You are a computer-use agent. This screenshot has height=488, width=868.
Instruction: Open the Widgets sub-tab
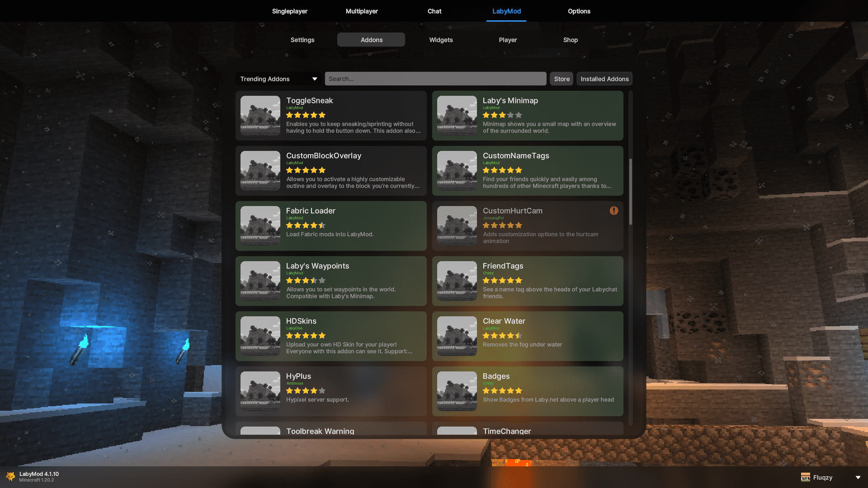(441, 40)
